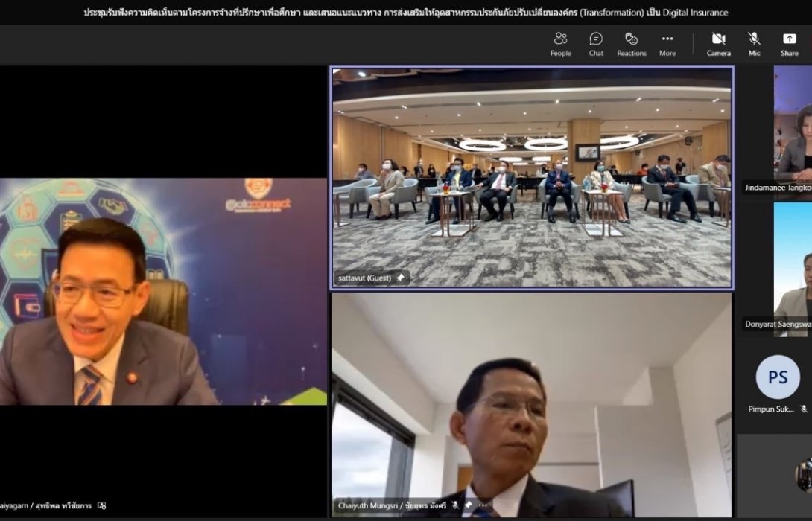Viewport: 812px width, 521px height.
Task: Click the icon beside the bottom-left presenter name
Action: point(102,505)
